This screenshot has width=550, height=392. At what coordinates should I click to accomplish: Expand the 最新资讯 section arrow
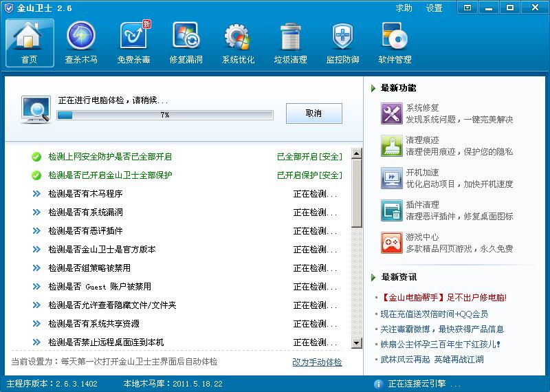point(373,277)
